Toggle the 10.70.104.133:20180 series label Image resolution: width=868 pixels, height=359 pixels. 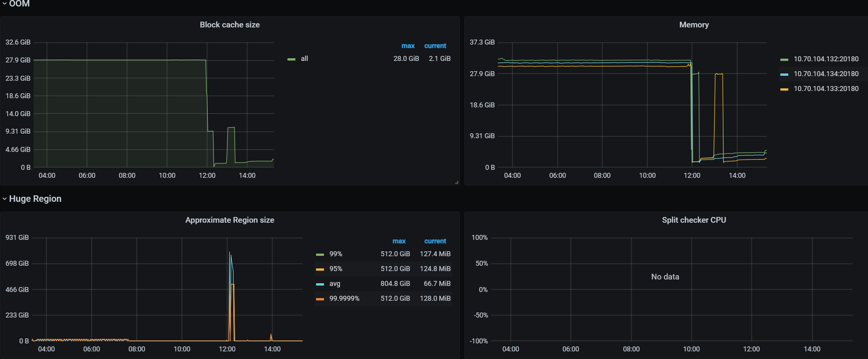pyautogui.click(x=826, y=89)
